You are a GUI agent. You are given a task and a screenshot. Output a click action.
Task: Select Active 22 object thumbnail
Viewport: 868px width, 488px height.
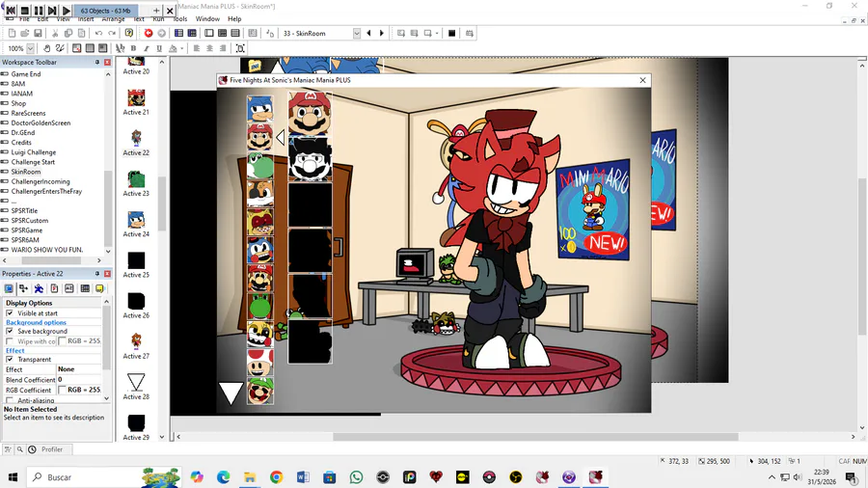click(x=136, y=138)
